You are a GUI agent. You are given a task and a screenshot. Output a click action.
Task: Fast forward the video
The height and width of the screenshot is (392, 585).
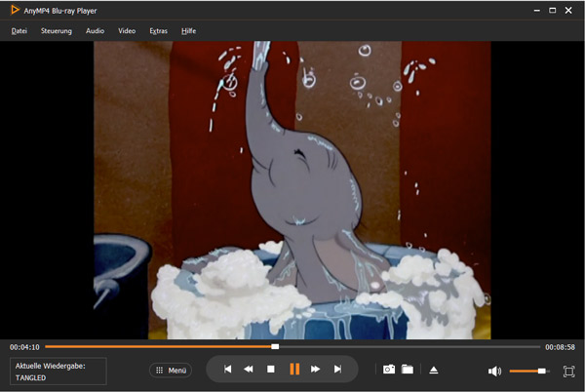(315, 370)
